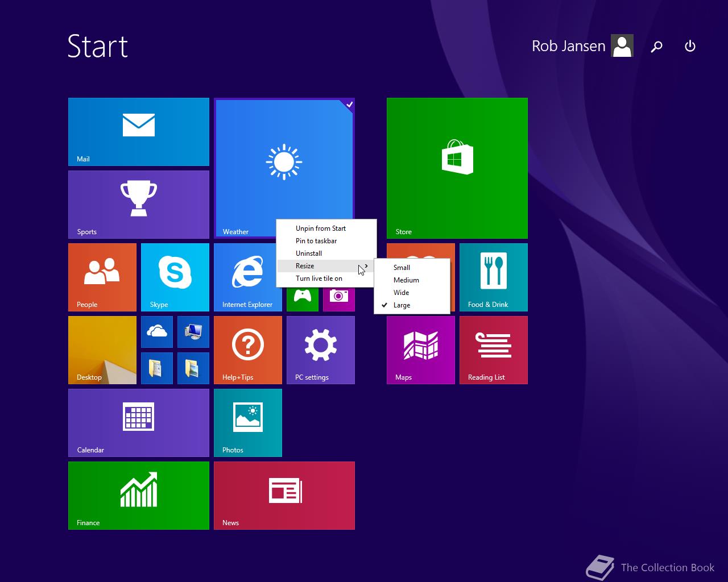The width and height of the screenshot is (728, 582).
Task: Select Uninstall in context menu
Action: (326, 253)
